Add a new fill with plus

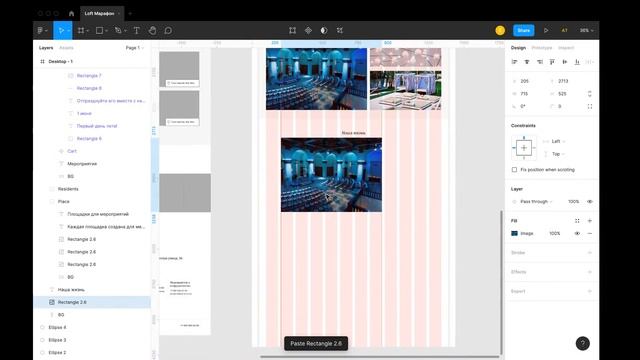click(590, 221)
